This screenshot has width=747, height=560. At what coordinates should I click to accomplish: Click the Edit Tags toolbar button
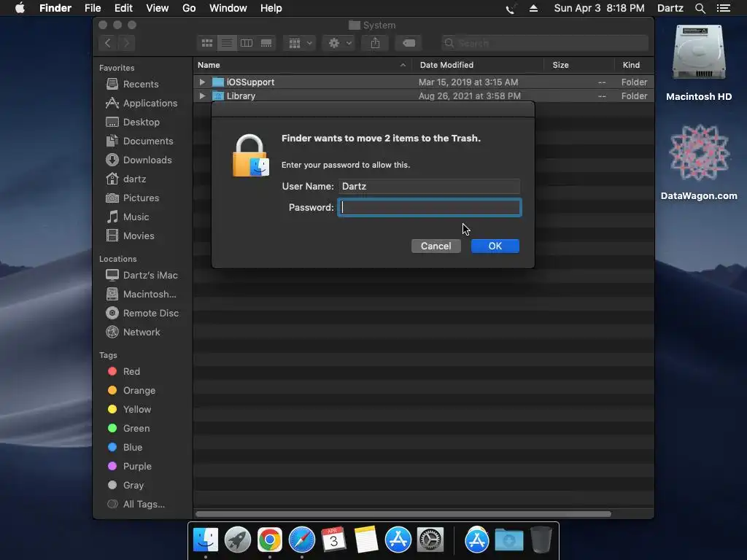409,43
